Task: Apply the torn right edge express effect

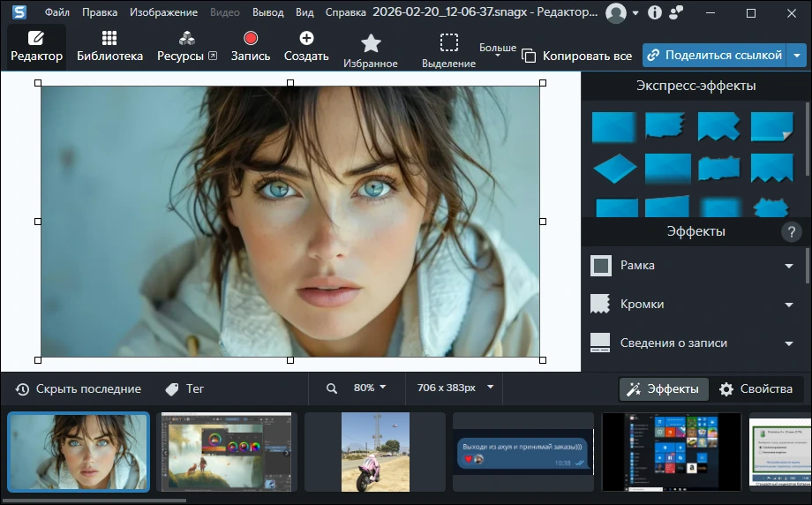Action: pyautogui.click(x=665, y=125)
